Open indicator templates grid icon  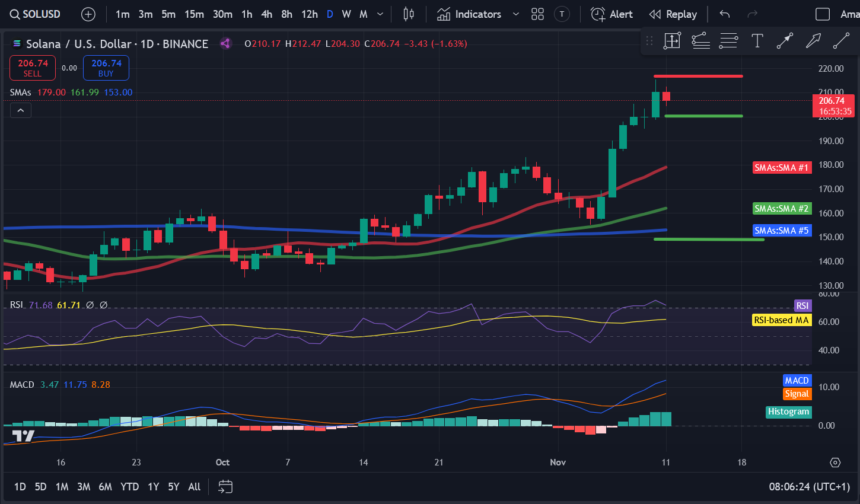pyautogui.click(x=537, y=14)
